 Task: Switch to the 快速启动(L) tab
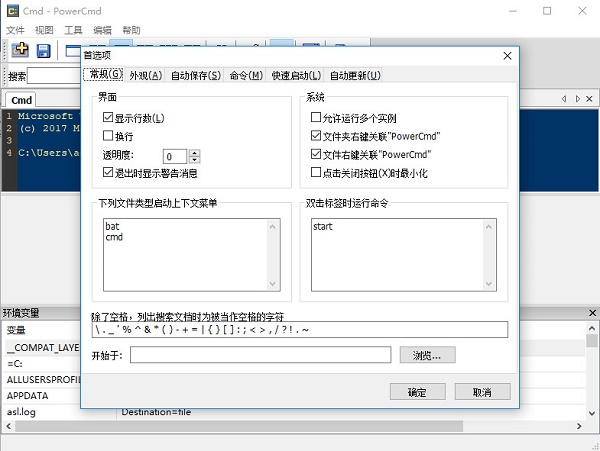click(296, 75)
